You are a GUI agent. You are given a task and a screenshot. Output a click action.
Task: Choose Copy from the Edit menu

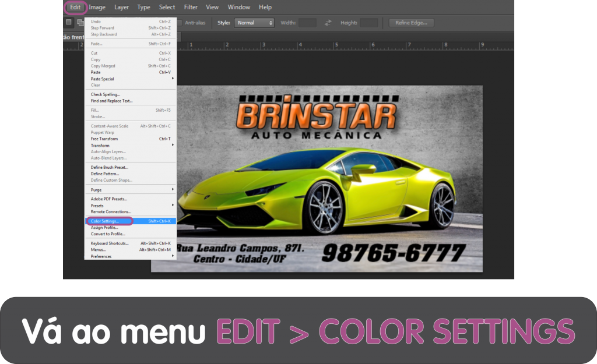click(130, 60)
